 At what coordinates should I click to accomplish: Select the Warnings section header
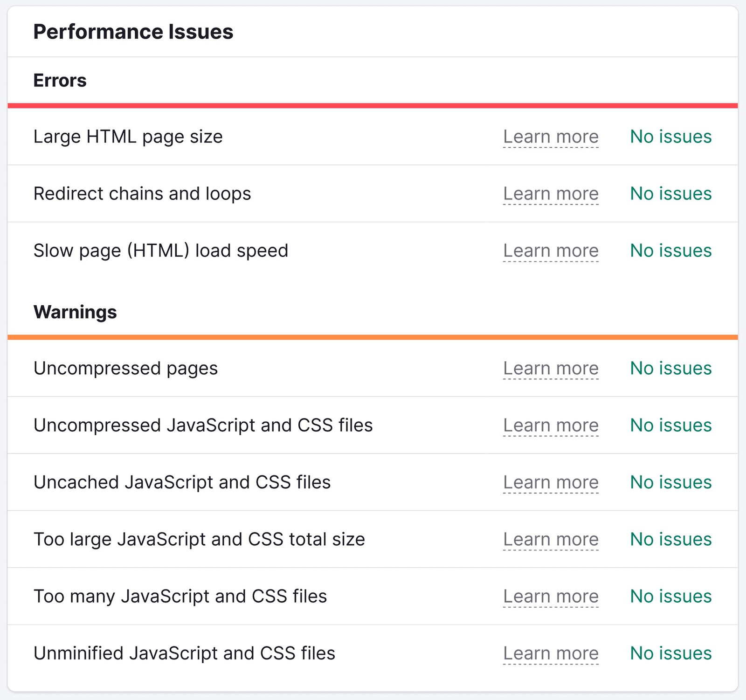click(x=75, y=312)
